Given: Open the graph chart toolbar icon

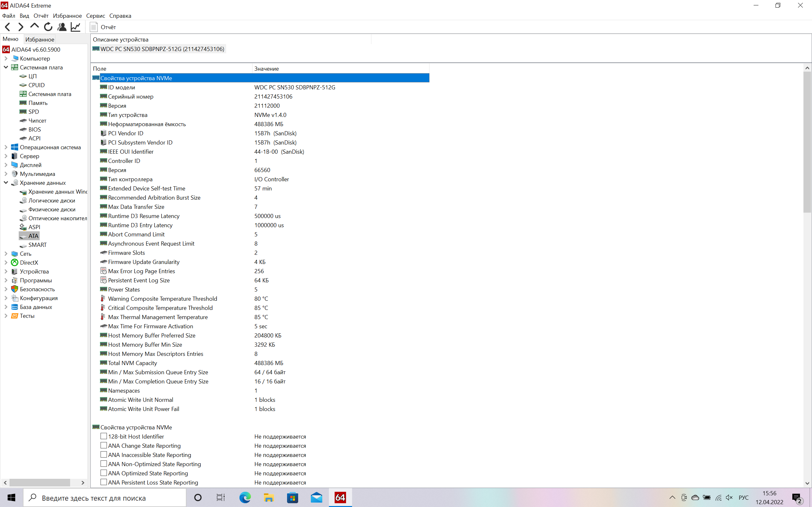Looking at the screenshot, I should click(75, 27).
